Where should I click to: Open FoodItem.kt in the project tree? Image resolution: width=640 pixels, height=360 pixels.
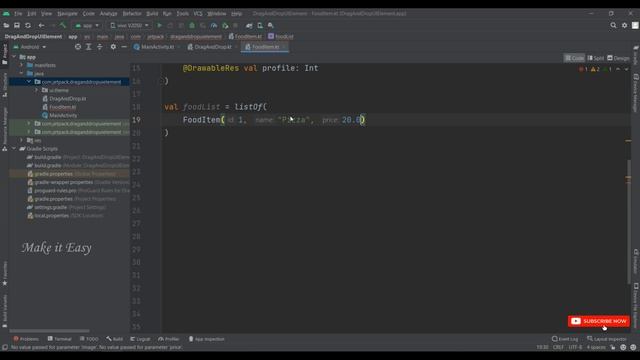click(x=60, y=107)
